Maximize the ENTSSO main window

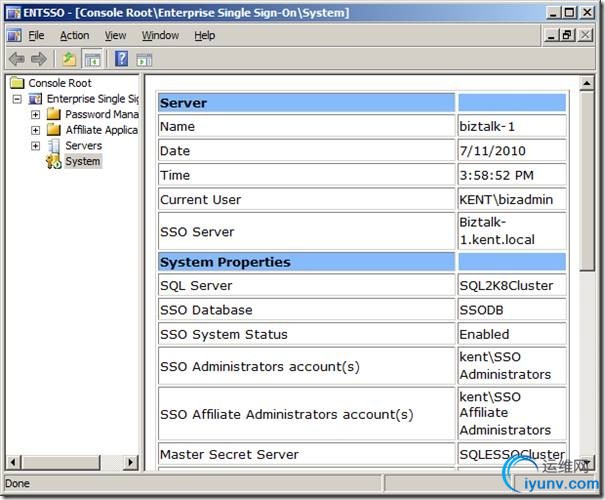tap(570, 13)
